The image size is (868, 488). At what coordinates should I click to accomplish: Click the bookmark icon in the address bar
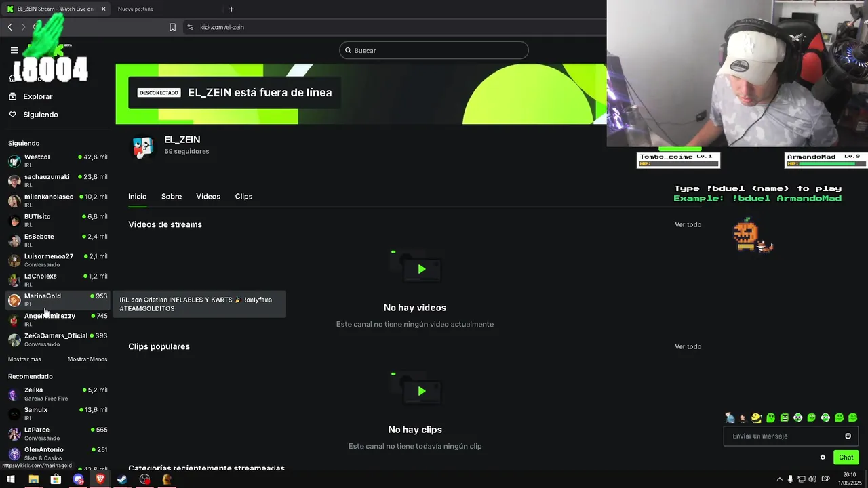click(172, 27)
